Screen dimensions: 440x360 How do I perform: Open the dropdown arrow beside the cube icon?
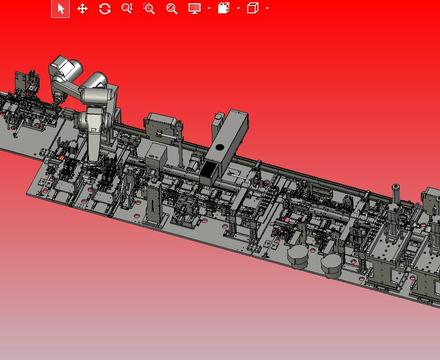click(x=267, y=8)
